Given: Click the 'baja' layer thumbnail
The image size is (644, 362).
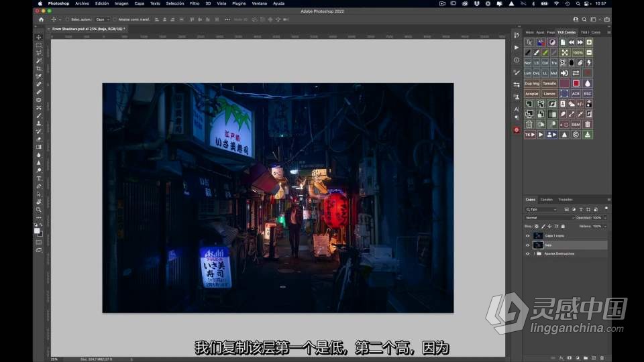Looking at the screenshot, I should [538, 245].
